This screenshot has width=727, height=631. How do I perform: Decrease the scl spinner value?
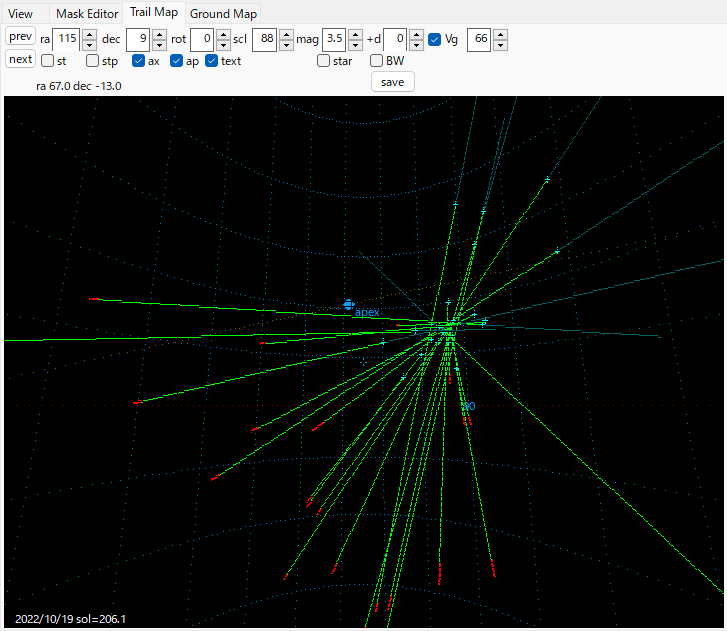click(x=286, y=45)
